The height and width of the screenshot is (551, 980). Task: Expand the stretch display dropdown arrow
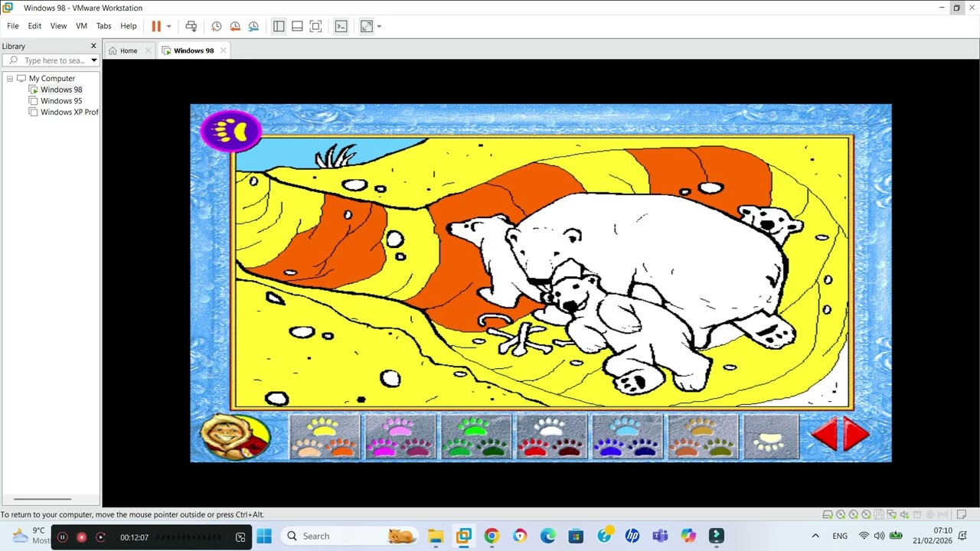coord(379,26)
